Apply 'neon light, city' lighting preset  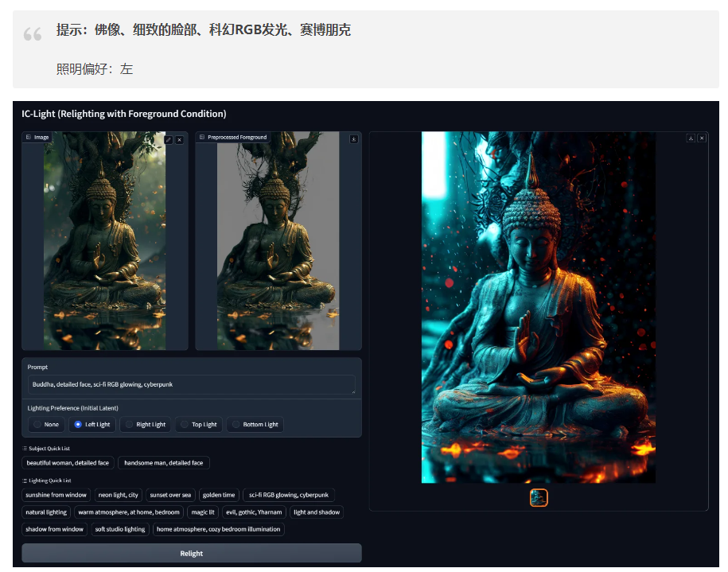pyautogui.click(x=118, y=495)
